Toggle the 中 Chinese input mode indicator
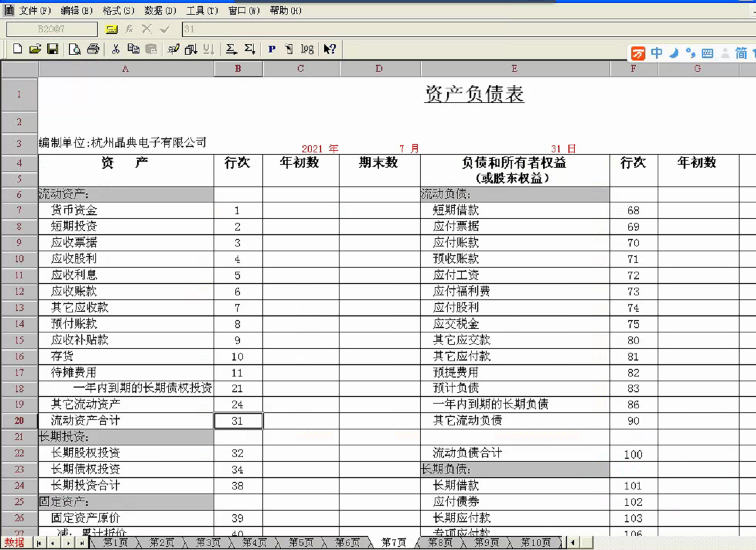Screen dimensions: 756x550 coord(657,53)
